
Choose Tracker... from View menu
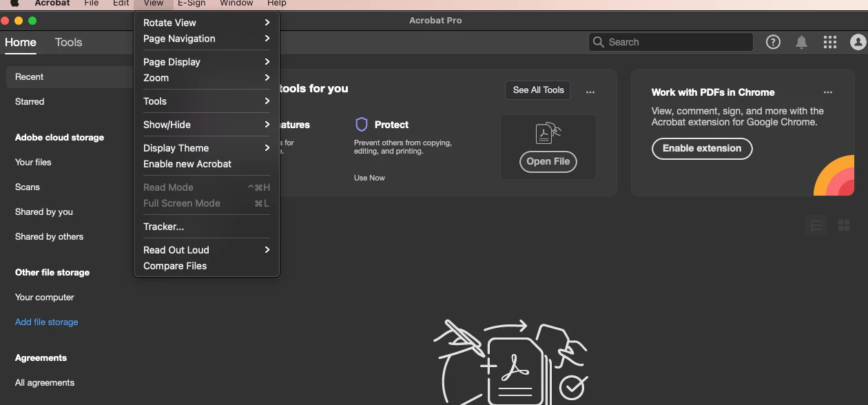[206, 227]
